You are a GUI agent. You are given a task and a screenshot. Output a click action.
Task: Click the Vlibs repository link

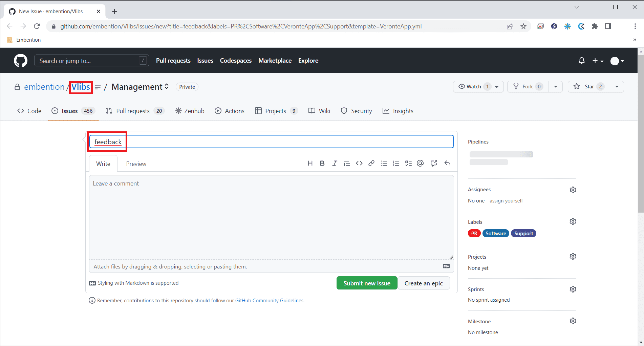coord(81,87)
